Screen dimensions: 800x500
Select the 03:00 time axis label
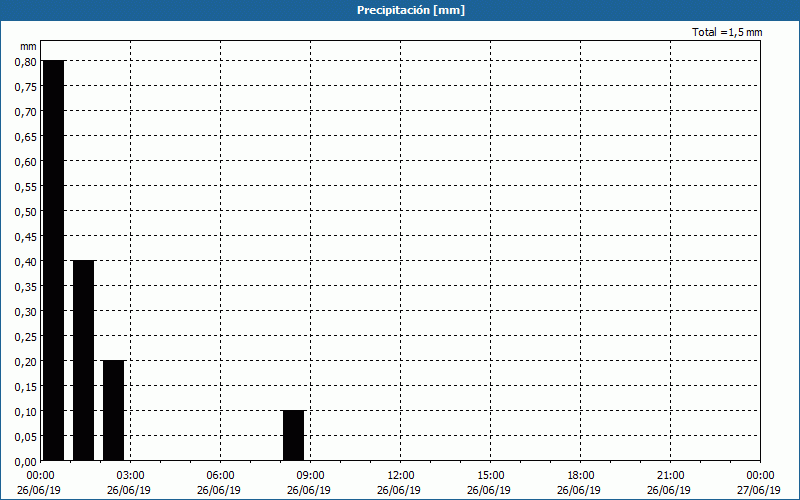pyautogui.click(x=131, y=475)
